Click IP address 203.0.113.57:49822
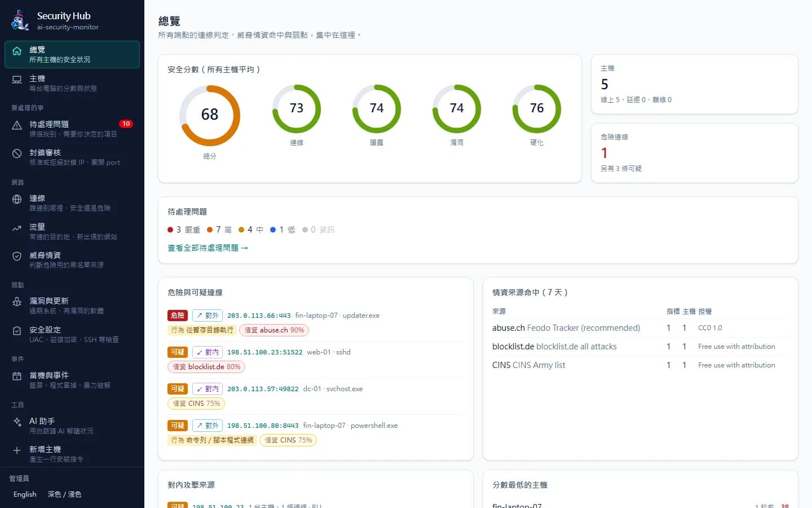This screenshot has height=508, width=812. [x=263, y=389]
